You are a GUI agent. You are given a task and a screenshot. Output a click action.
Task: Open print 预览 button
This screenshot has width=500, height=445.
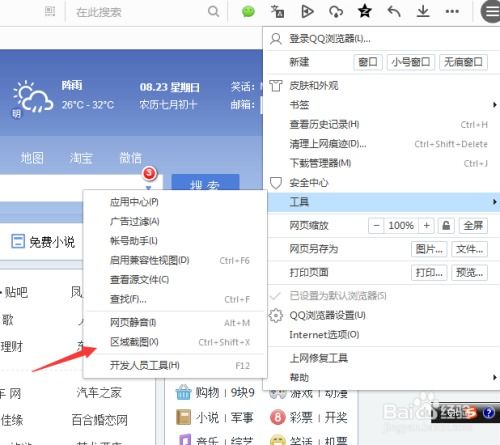pyautogui.click(x=469, y=273)
